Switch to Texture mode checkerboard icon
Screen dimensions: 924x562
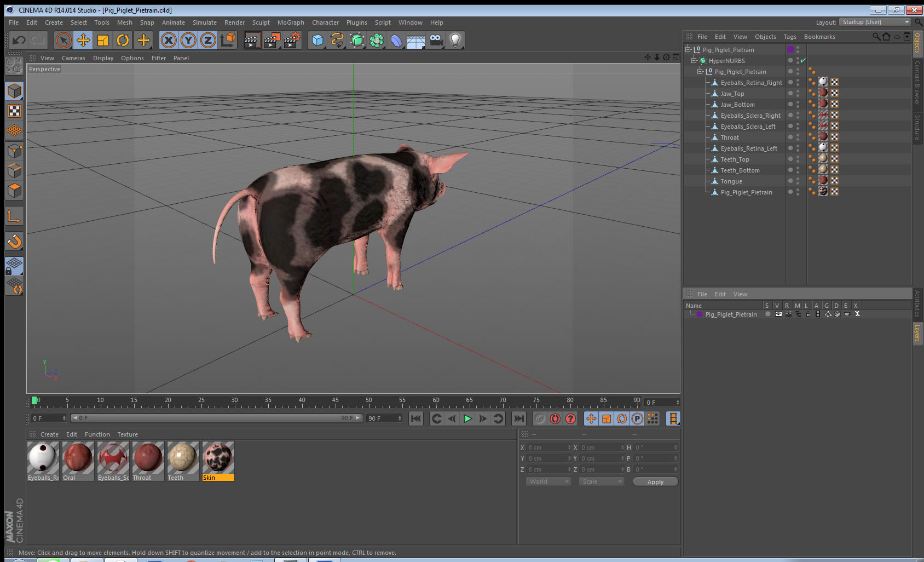tap(14, 111)
